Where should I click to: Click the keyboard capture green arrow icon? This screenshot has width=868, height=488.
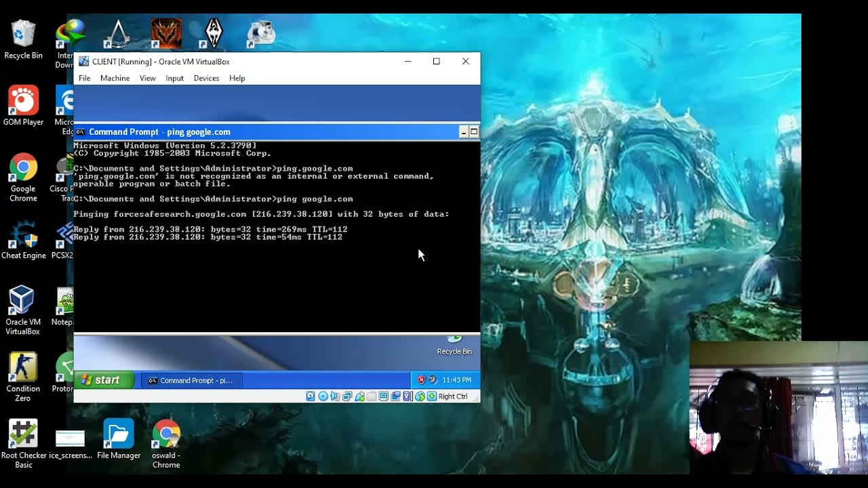click(x=432, y=396)
